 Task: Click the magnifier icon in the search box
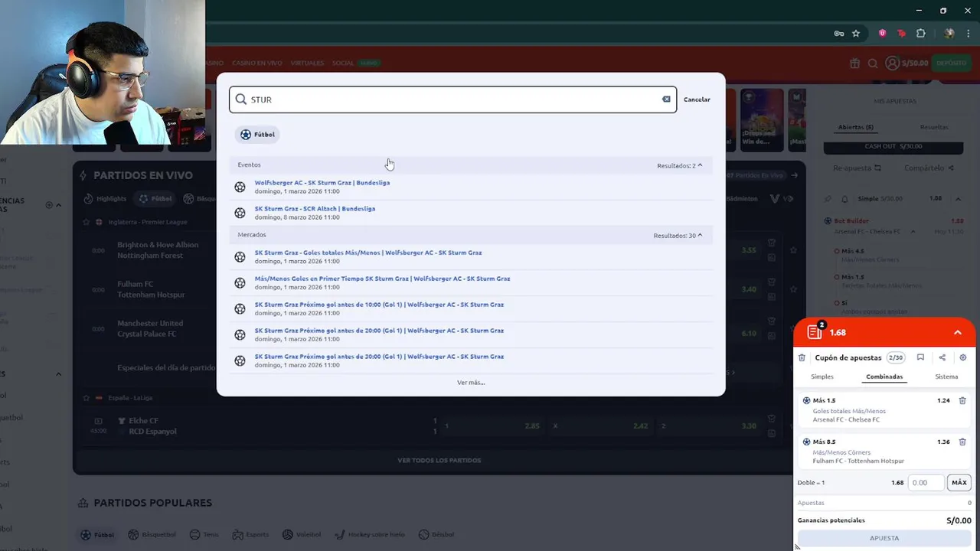click(241, 99)
